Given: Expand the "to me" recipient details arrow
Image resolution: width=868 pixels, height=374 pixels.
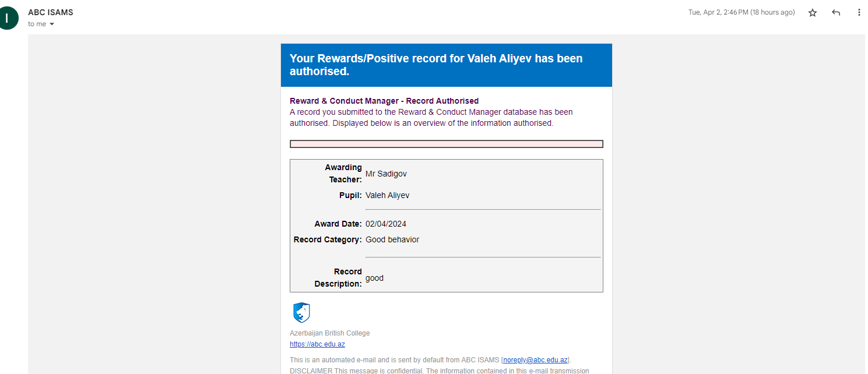Looking at the screenshot, I should click(x=52, y=24).
